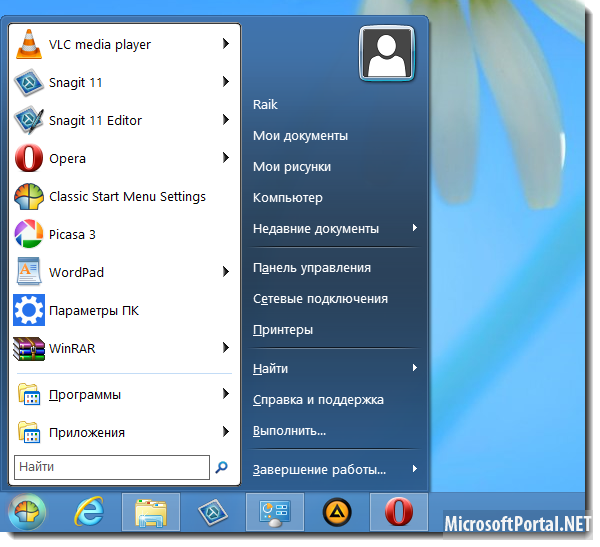Image resolution: width=600 pixels, height=547 pixels.
Task: Click the Snagit 11 icon
Action: point(29,82)
